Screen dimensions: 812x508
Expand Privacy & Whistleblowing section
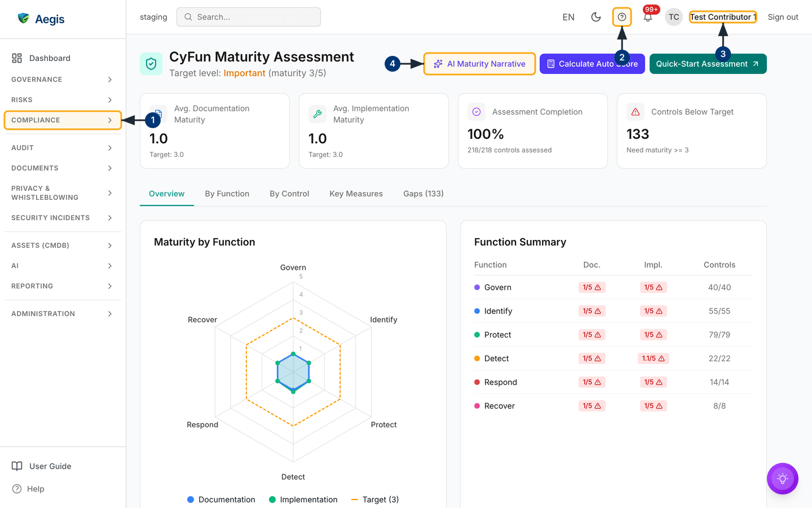coord(62,193)
